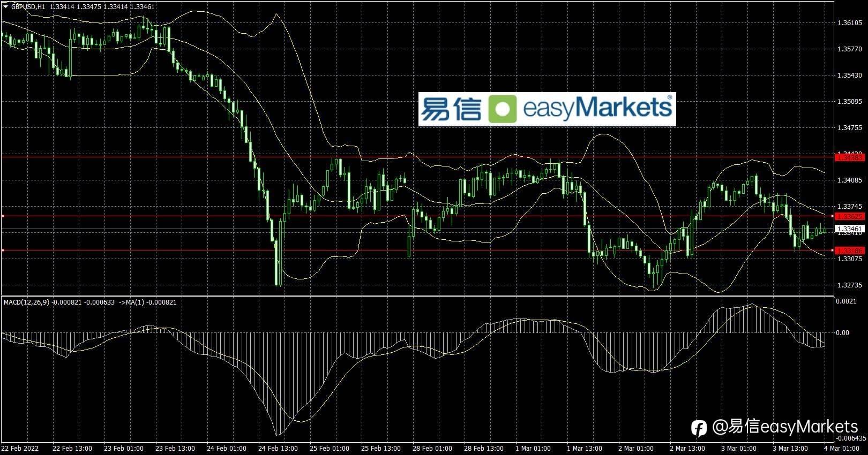The height and width of the screenshot is (455, 868).
Task: Click the 28 Feb 13:00 time label
Action: (483, 449)
